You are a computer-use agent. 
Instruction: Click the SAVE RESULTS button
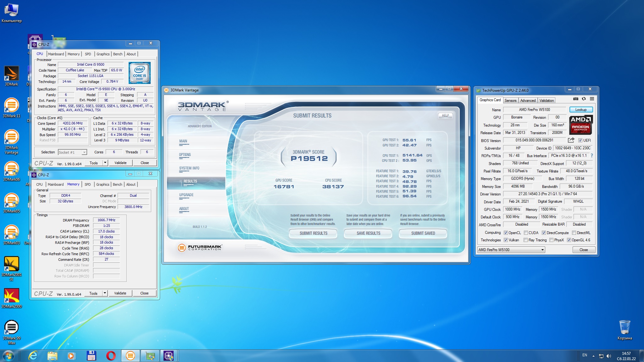point(368,233)
